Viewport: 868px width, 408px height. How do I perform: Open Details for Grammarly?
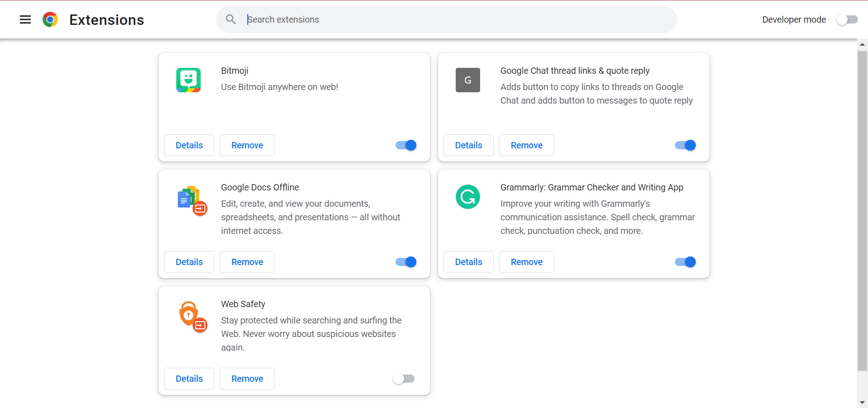468,262
